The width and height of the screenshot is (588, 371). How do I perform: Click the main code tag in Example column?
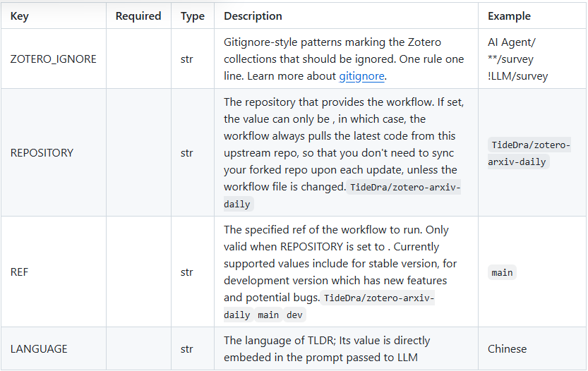502,272
